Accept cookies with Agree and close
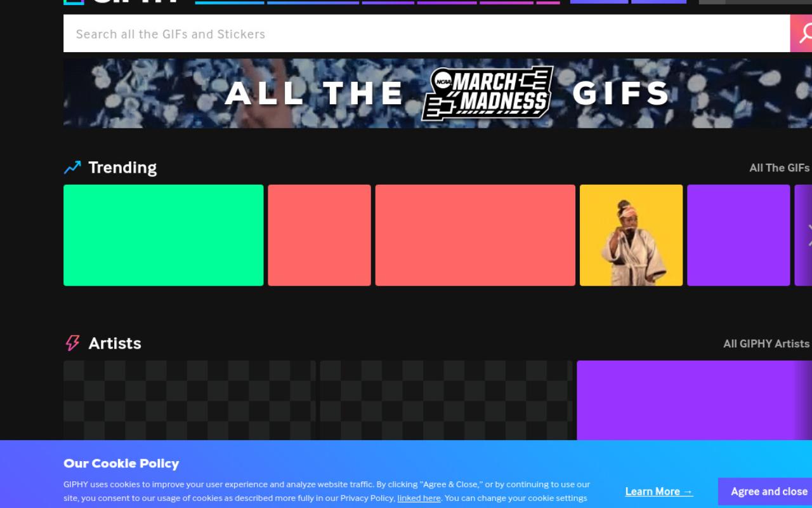The height and width of the screenshot is (508, 812). click(x=765, y=491)
